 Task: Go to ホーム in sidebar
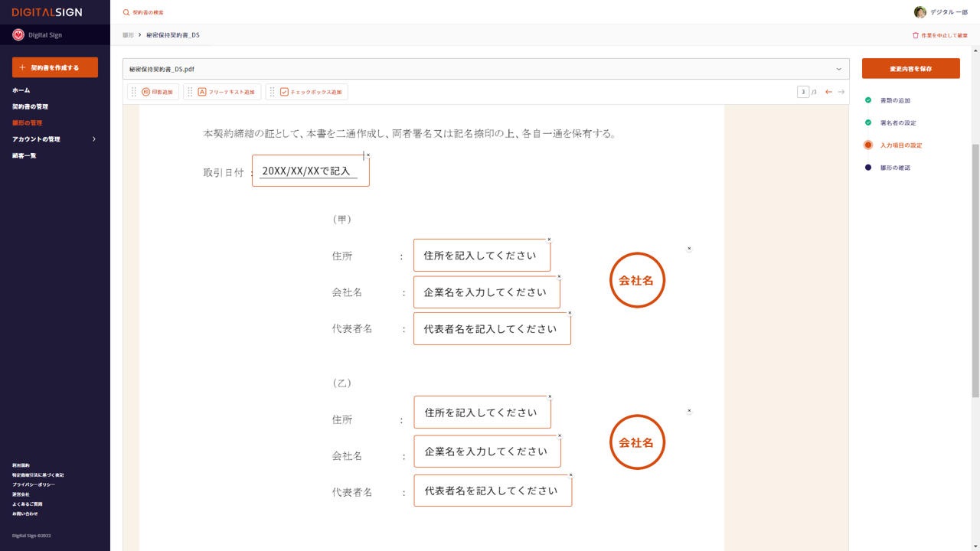pyautogui.click(x=21, y=90)
